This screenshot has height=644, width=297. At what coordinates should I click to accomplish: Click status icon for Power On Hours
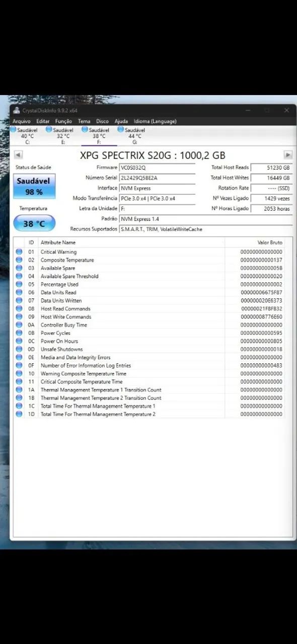pos(19,341)
